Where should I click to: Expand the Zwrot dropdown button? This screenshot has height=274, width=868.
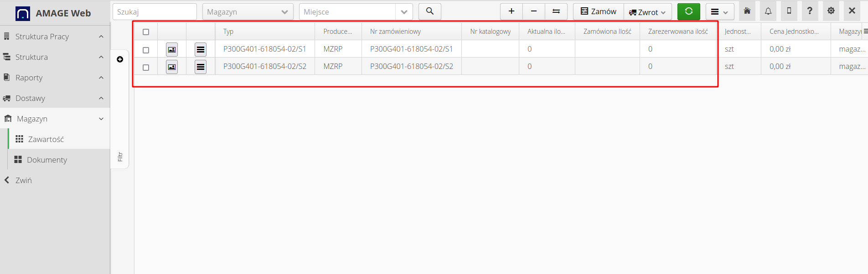[648, 12]
